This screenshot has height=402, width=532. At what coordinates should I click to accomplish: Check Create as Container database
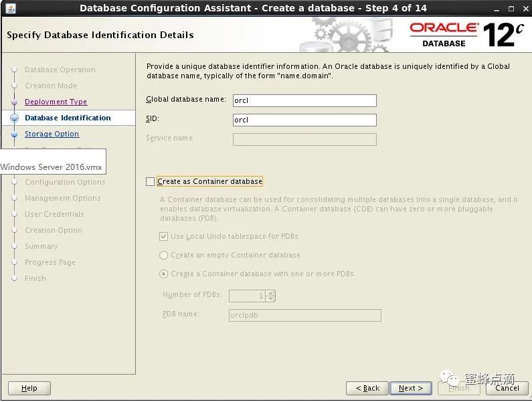point(151,182)
